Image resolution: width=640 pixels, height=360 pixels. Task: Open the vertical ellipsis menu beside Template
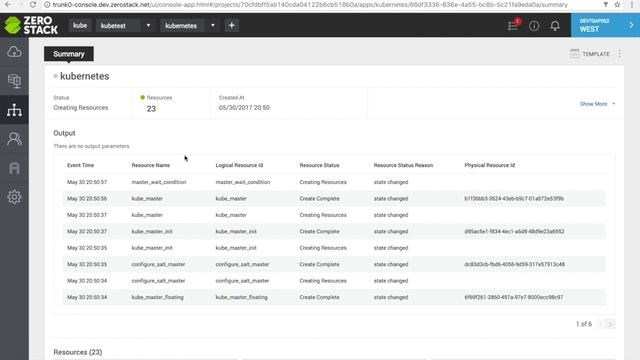620,53
